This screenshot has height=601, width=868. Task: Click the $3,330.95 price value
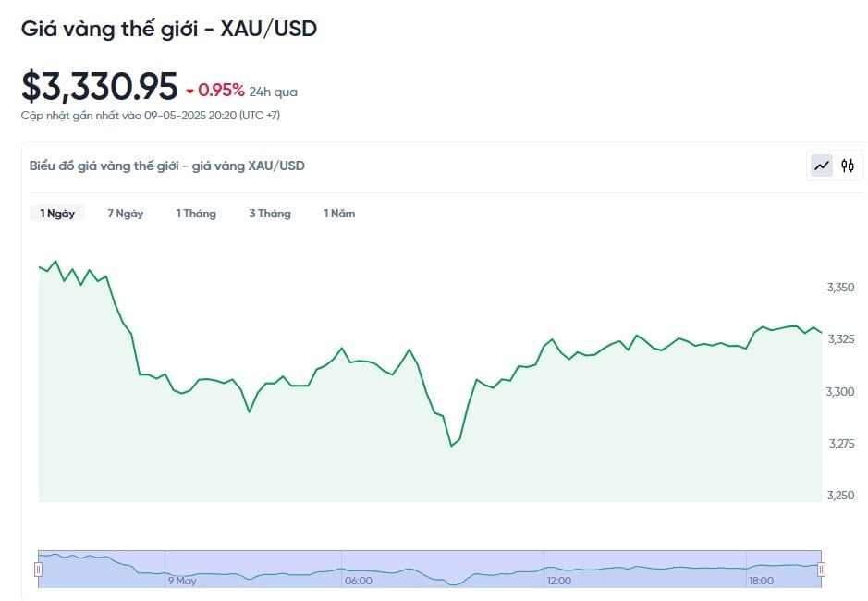100,86
